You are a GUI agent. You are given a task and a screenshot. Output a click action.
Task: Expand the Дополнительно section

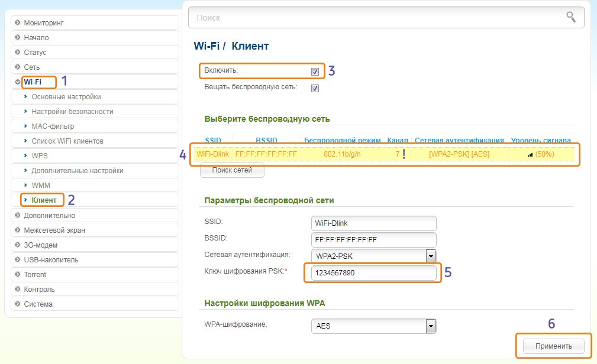point(95,215)
